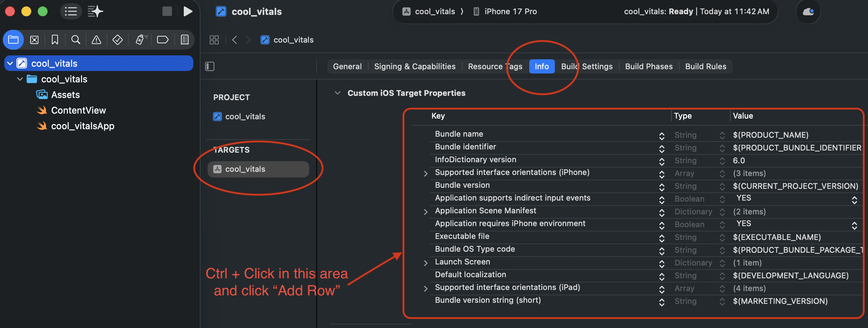Click the Type column header
Image resolution: width=868 pixels, height=328 pixels.
(x=683, y=116)
